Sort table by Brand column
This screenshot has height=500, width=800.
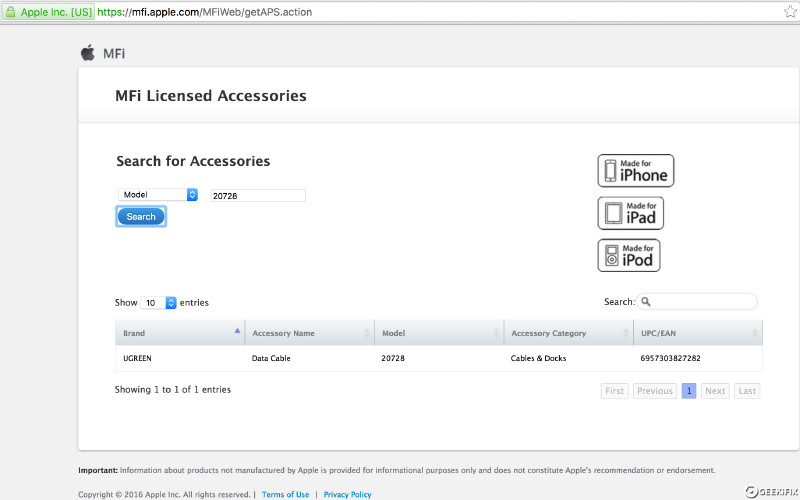pos(180,333)
